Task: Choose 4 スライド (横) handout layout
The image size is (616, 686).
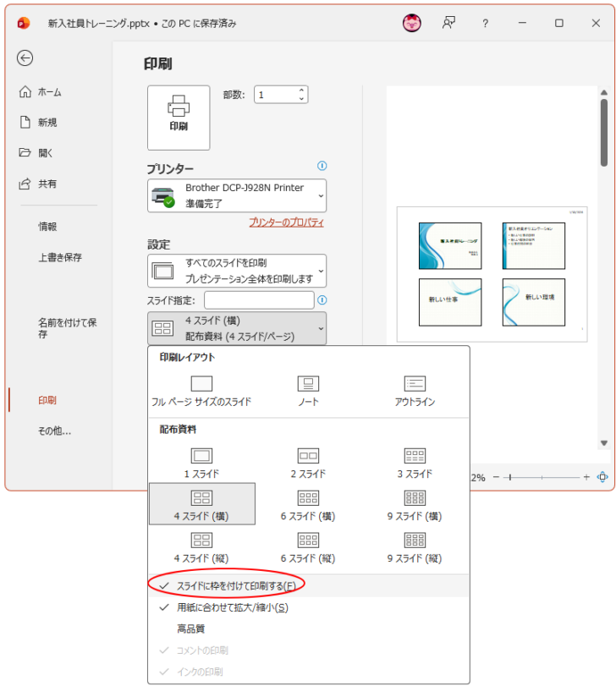Action: click(202, 504)
